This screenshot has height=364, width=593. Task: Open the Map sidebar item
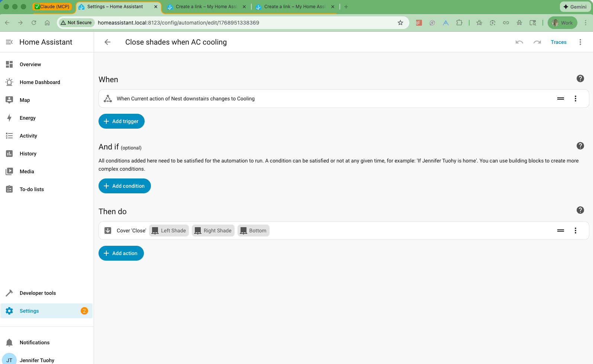(46, 100)
